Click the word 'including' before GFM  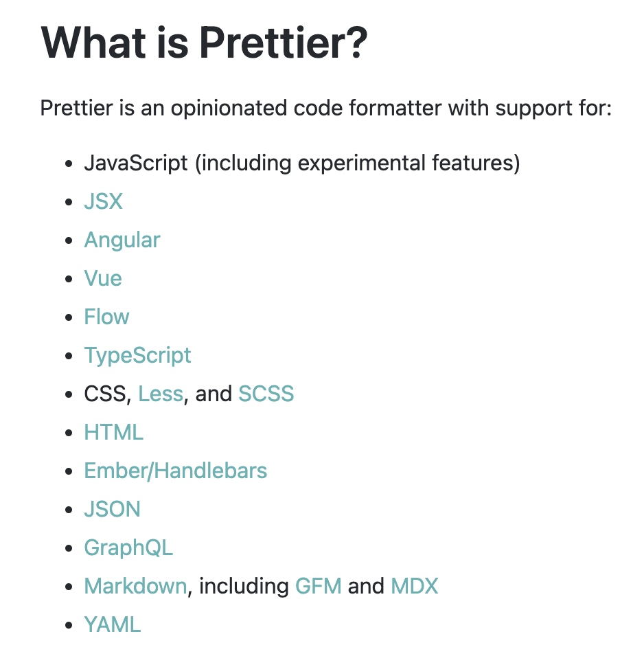(244, 587)
